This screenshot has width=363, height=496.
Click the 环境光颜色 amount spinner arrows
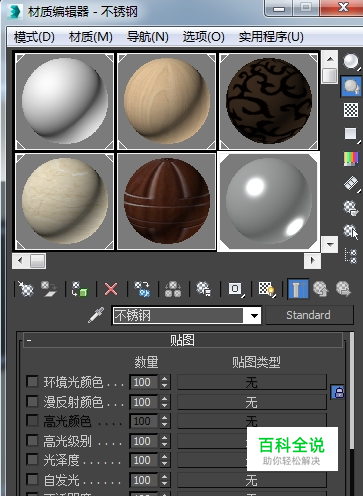(x=164, y=382)
